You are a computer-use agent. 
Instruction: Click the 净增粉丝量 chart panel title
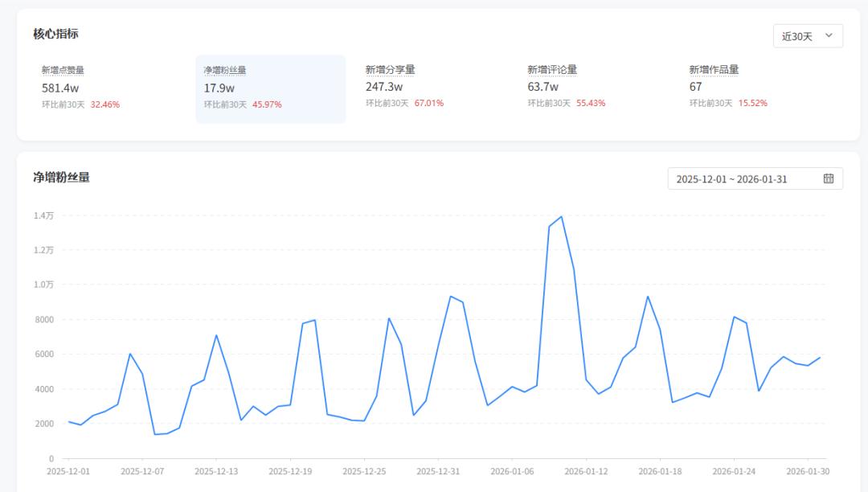pyautogui.click(x=61, y=177)
